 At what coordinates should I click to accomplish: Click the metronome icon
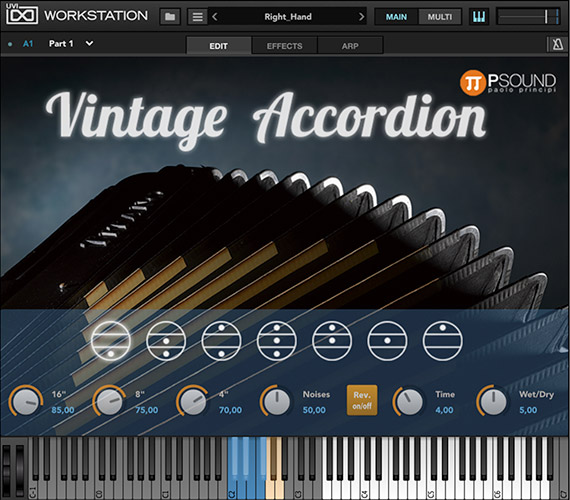[x=557, y=45]
